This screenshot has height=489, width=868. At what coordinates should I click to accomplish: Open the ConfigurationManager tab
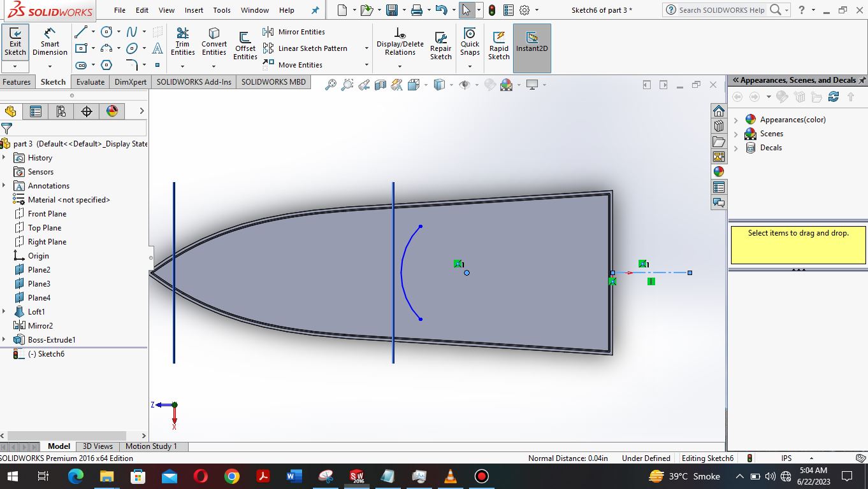(x=61, y=111)
